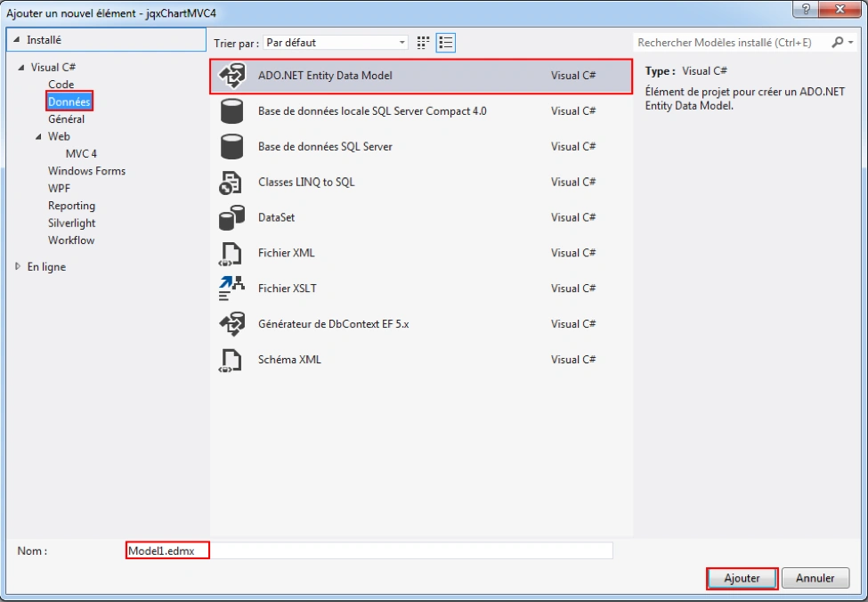
Task: Select Générateur de DbContext EF 5.x icon
Action: click(232, 324)
